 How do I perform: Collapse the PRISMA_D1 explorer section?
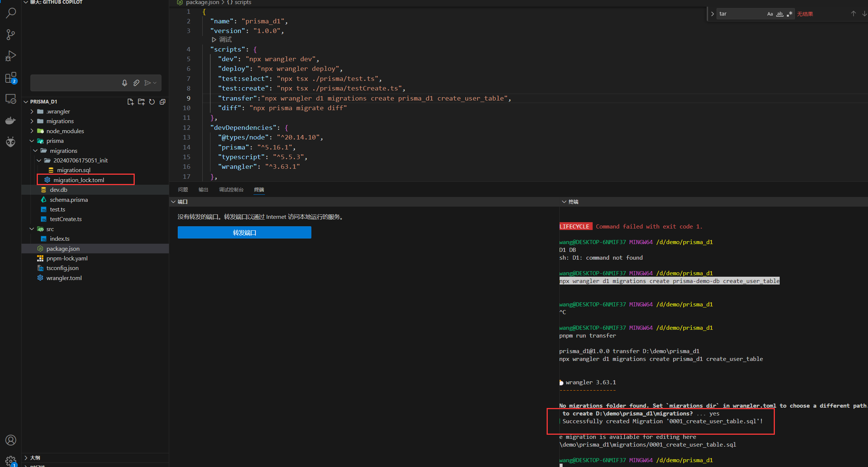pyautogui.click(x=26, y=102)
